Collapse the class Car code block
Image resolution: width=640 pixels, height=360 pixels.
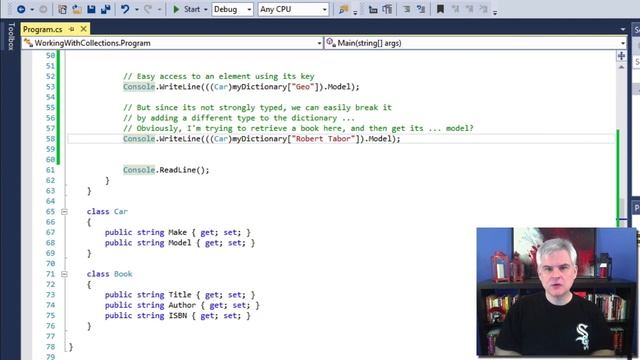tap(64, 211)
